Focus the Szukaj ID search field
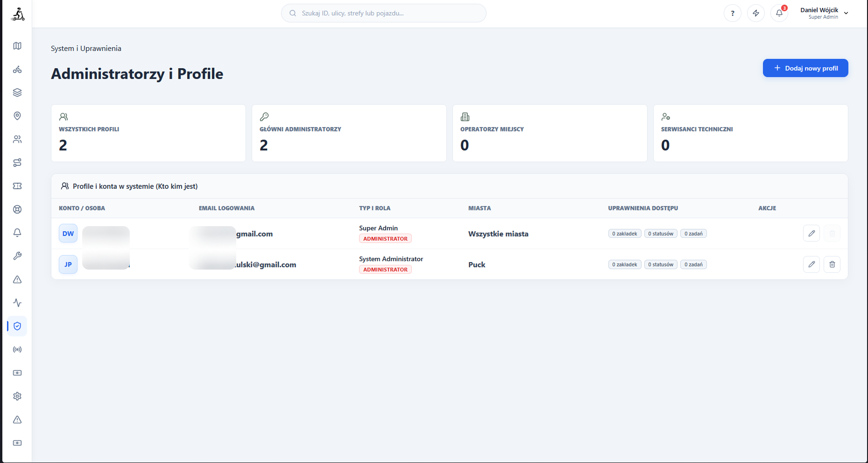This screenshot has height=463, width=868. coord(384,13)
